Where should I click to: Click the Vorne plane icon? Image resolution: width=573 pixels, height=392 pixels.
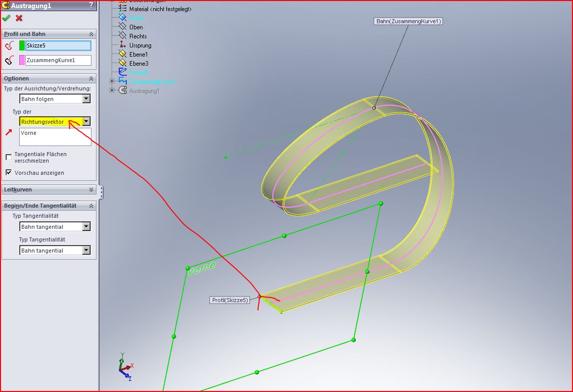pyautogui.click(x=122, y=17)
